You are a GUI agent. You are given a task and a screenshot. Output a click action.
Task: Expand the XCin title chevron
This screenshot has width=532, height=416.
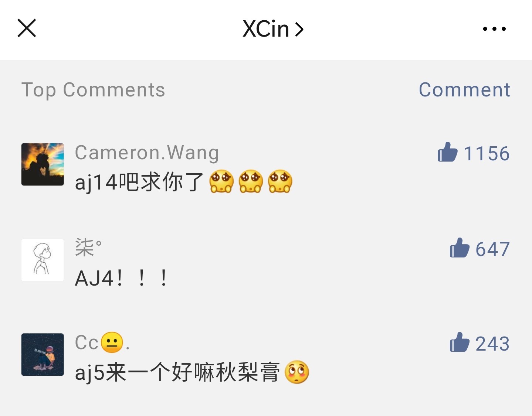[x=299, y=29]
